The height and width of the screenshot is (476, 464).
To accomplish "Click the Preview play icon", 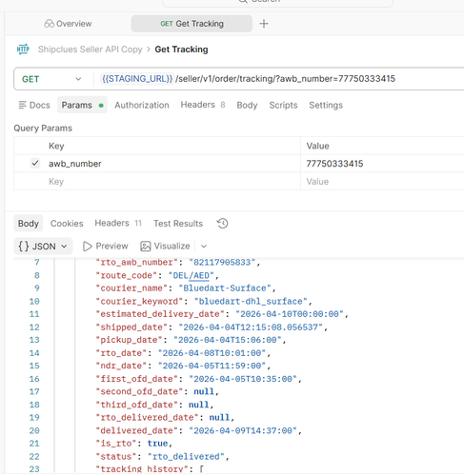I will click(87, 247).
